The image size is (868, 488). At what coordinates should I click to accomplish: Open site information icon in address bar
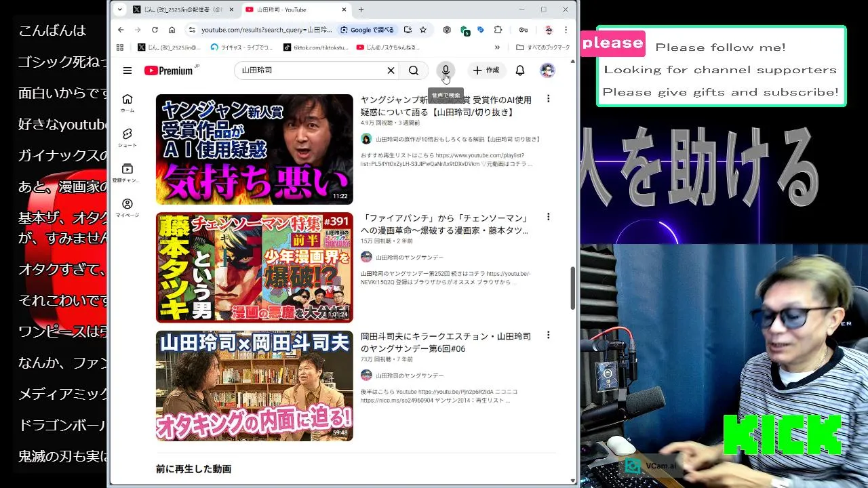tap(192, 30)
